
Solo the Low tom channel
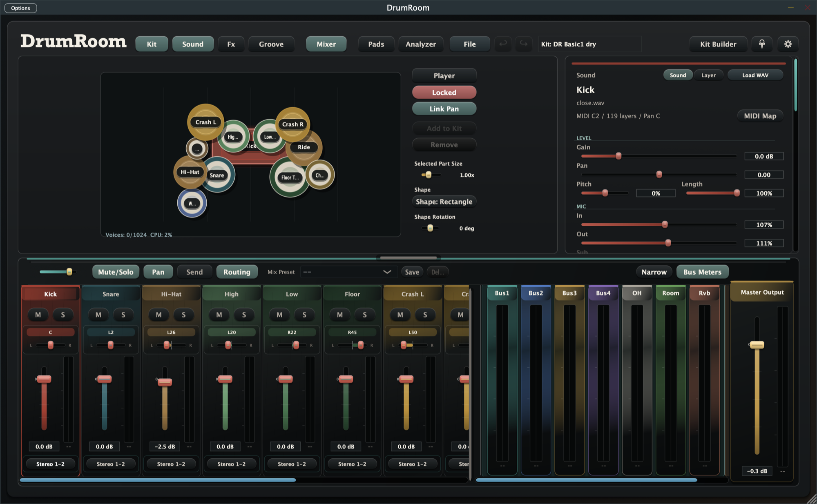click(x=304, y=315)
